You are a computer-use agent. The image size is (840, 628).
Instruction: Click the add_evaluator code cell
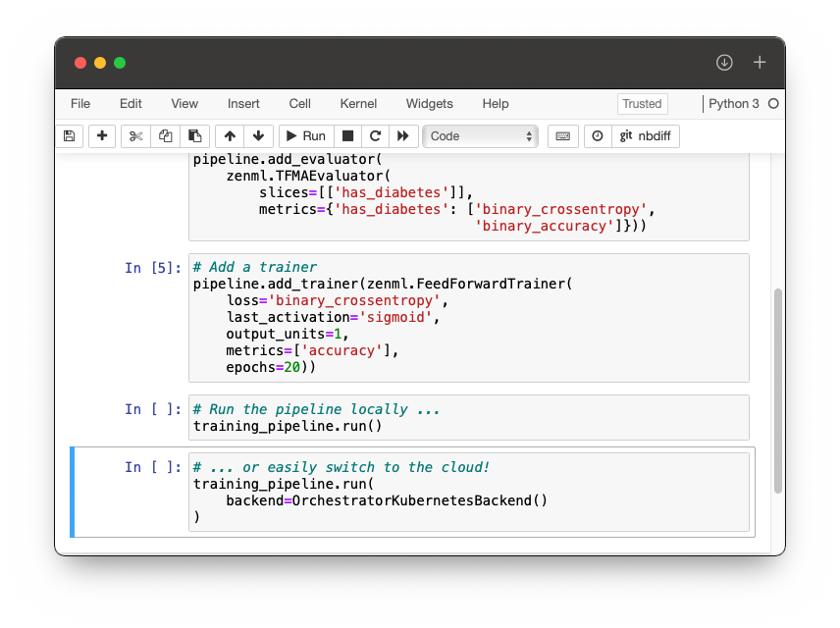(469, 196)
